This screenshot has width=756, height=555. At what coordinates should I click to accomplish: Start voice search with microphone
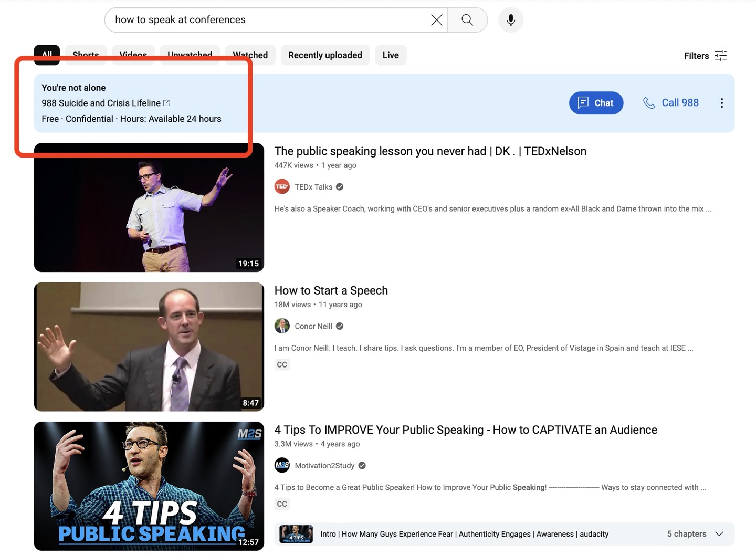[x=510, y=20]
